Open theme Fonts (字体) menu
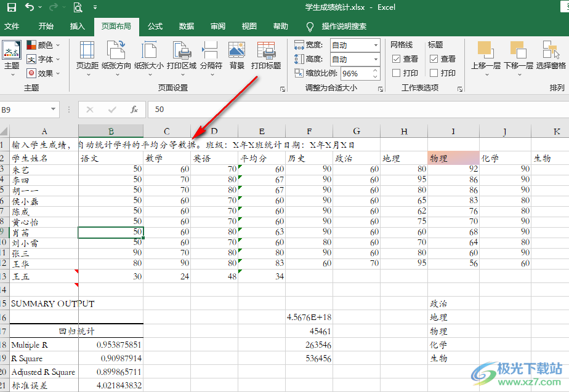The image size is (569, 392). coord(43,59)
